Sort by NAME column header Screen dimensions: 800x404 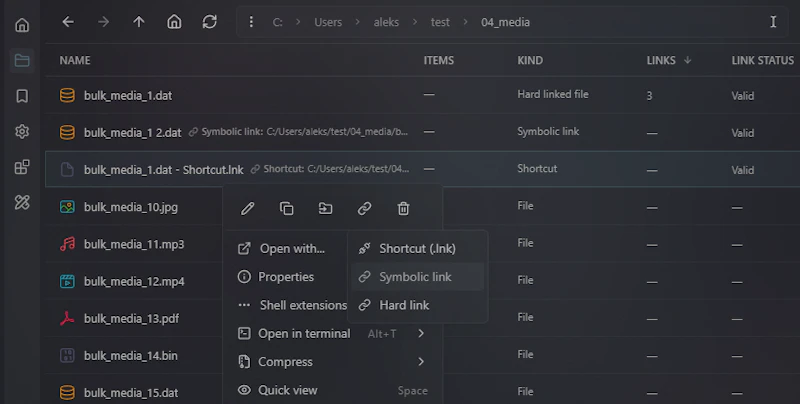pos(75,60)
